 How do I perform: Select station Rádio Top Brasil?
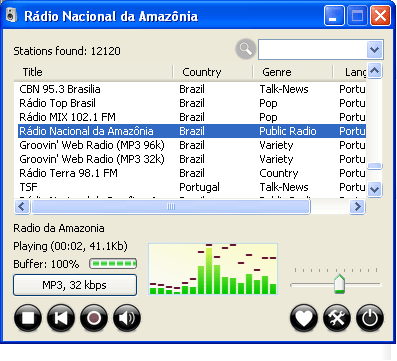click(192, 103)
